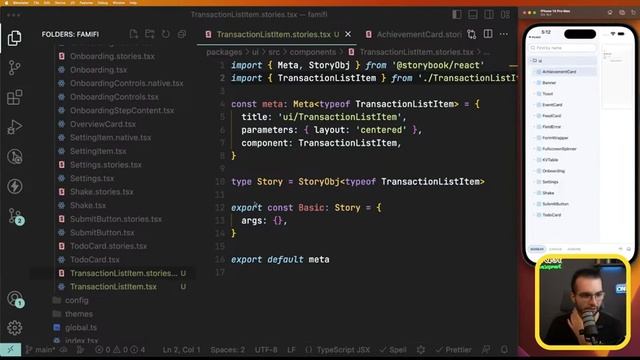Expand TodoCard in the simulator list

[x=551, y=215]
